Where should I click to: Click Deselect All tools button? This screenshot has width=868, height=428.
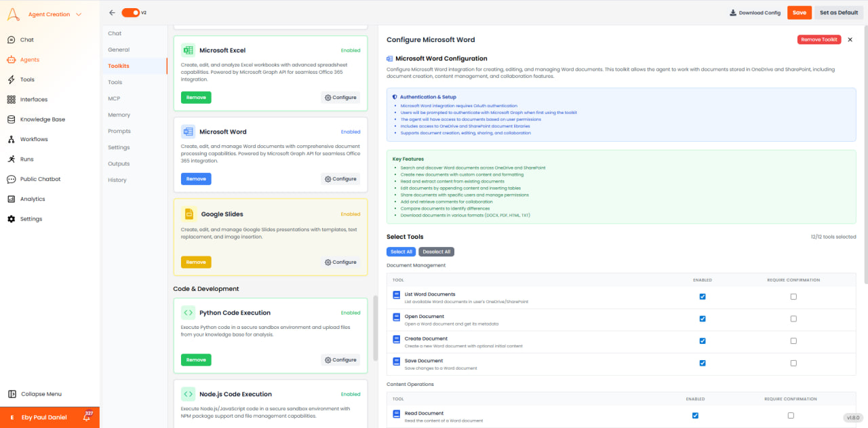(x=436, y=252)
